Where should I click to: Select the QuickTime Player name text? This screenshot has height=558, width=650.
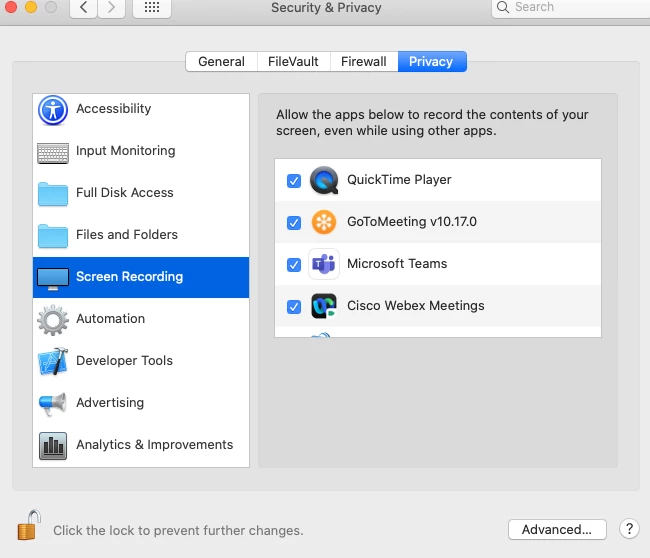[x=399, y=180]
